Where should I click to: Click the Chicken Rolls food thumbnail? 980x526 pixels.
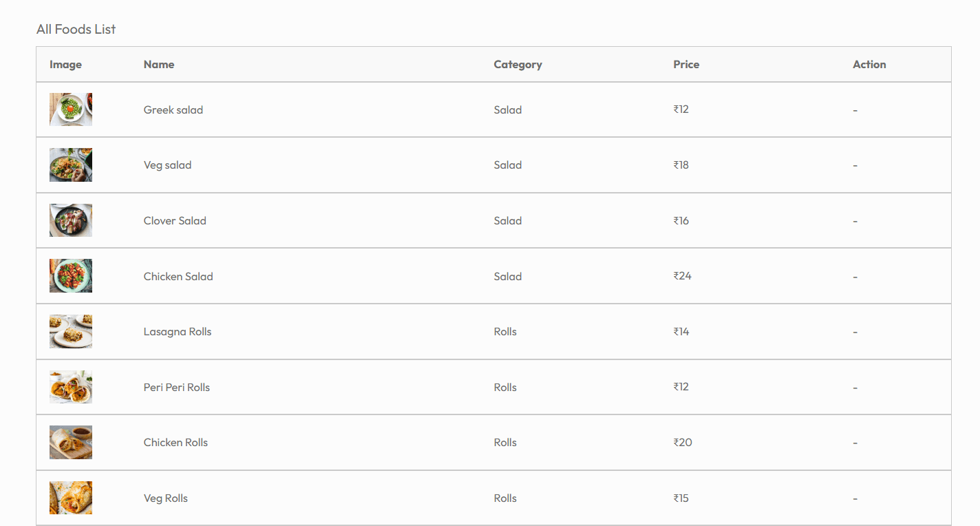pyautogui.click(x=71, y=442)
